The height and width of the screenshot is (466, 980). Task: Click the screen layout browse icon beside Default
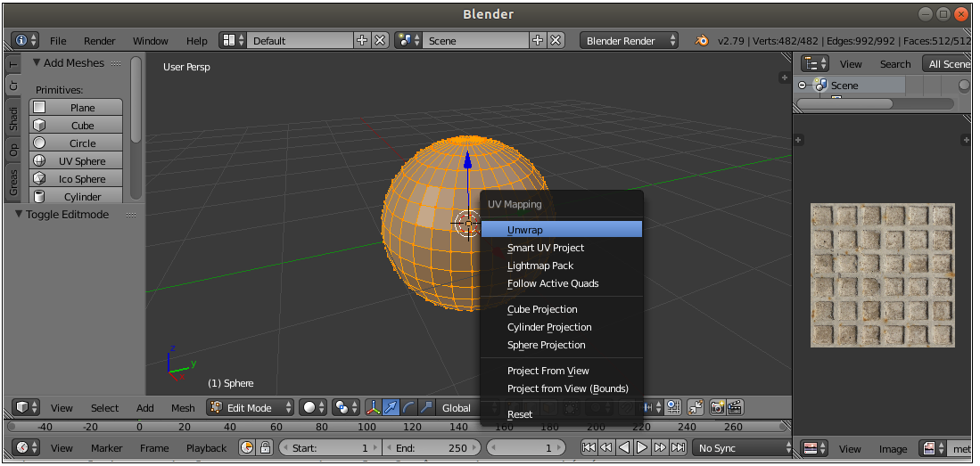(233, 41)
